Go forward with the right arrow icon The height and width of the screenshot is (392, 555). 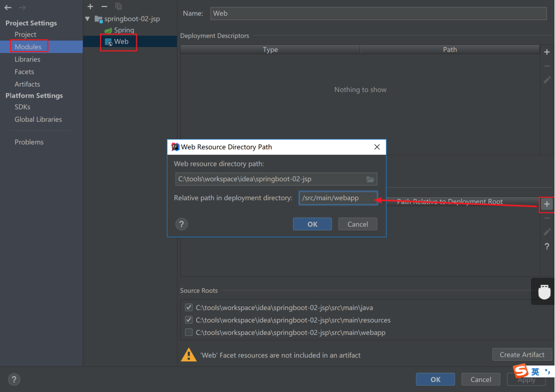coord(22,8)
